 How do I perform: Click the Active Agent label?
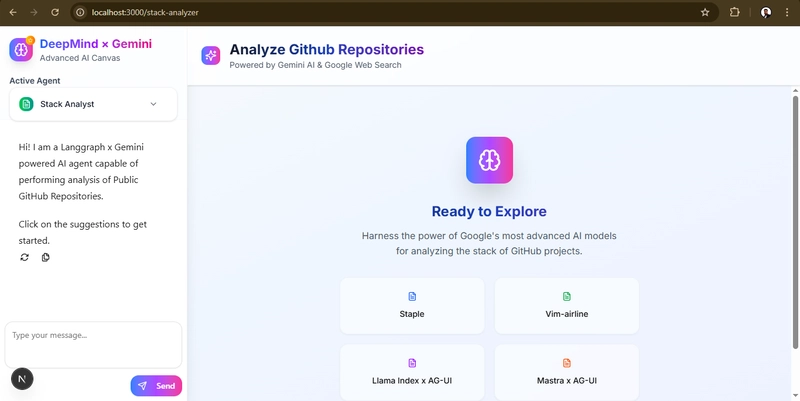click(35, 81)
